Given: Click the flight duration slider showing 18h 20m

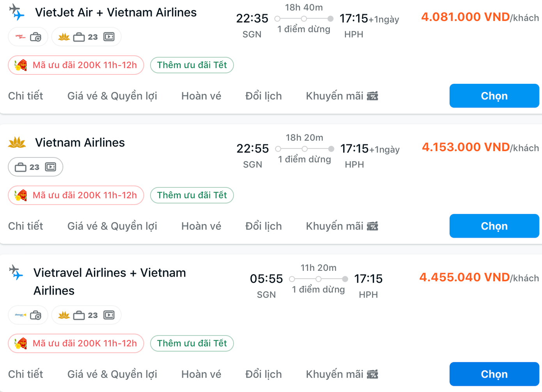Looking at the screenshot, I should [x=305, y=148].
